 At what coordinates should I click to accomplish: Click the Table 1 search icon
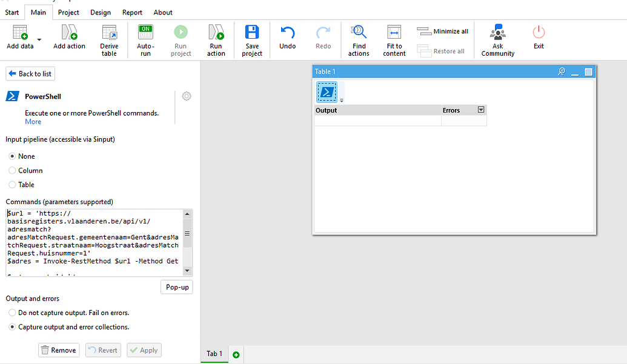[562, 71]
